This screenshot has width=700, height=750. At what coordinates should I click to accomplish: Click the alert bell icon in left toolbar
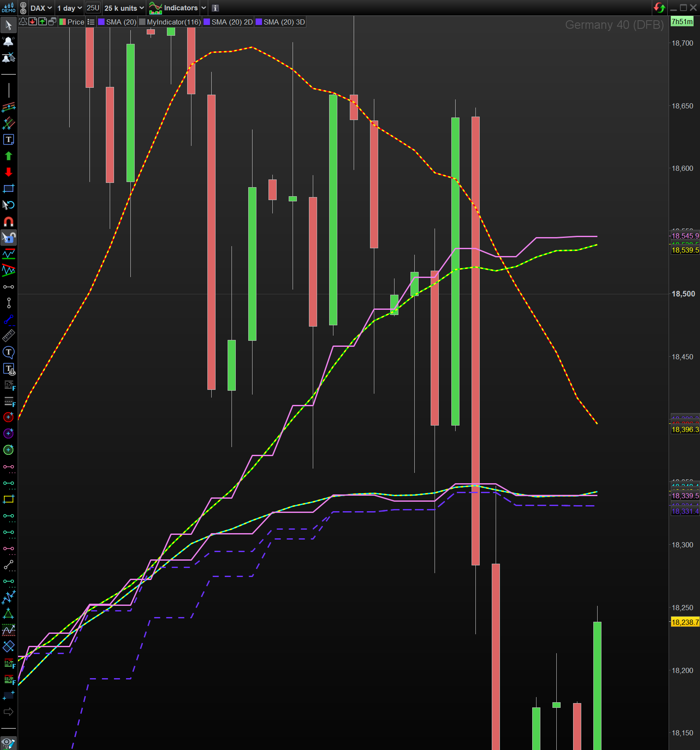9,41
